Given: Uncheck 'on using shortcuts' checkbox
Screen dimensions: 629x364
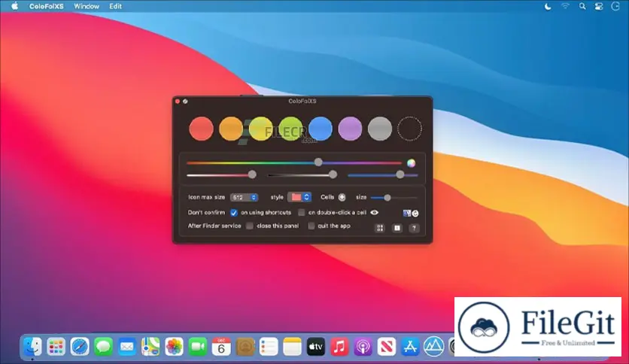Looking at the screenshot, I should tap(233, 213).
